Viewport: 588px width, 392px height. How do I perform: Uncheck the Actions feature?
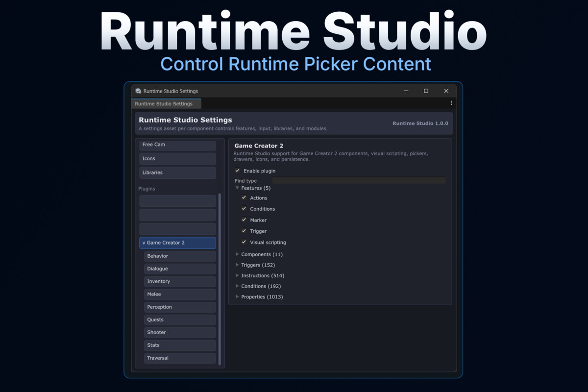click(244, 197)
